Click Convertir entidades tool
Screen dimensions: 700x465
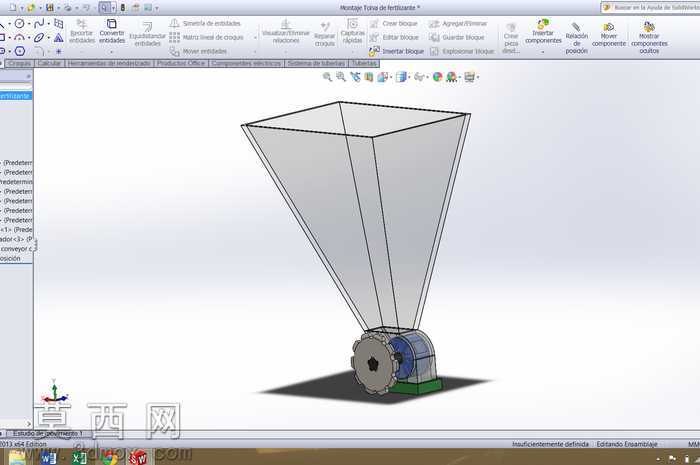point(112,31)
